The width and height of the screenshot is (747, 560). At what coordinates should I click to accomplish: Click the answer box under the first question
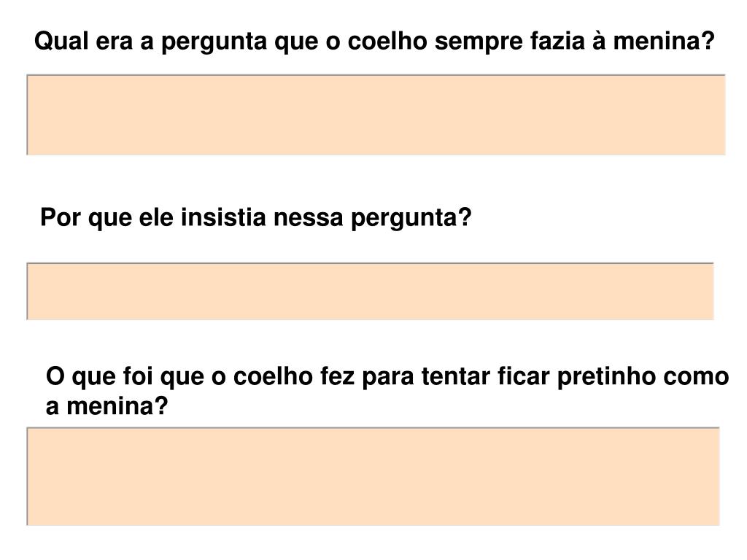[x=376, y=114]
